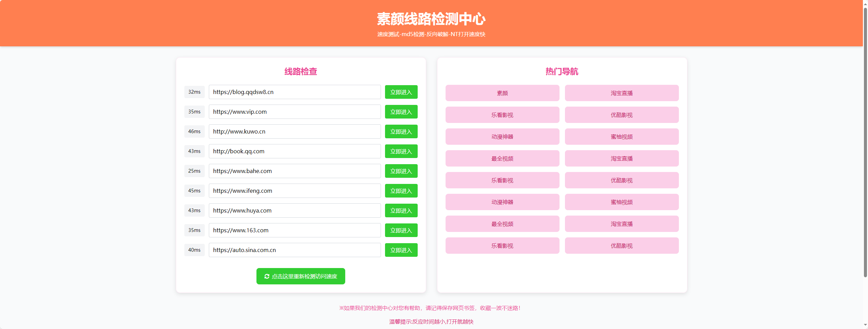The image size is (868, 329).
Task: Click the 点击这里重新检测访问速度 button
Action: pos(301,276)
